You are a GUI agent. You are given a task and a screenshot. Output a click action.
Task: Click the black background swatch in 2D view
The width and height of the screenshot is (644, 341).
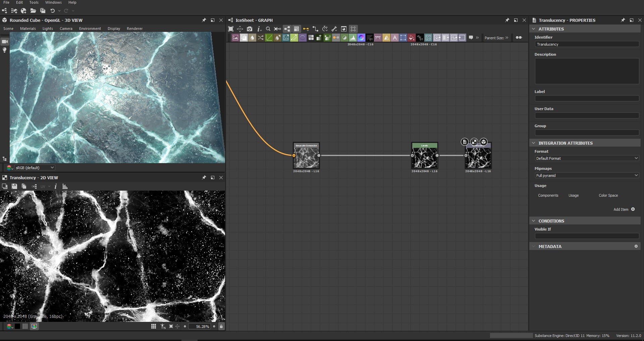coord(17,327)
